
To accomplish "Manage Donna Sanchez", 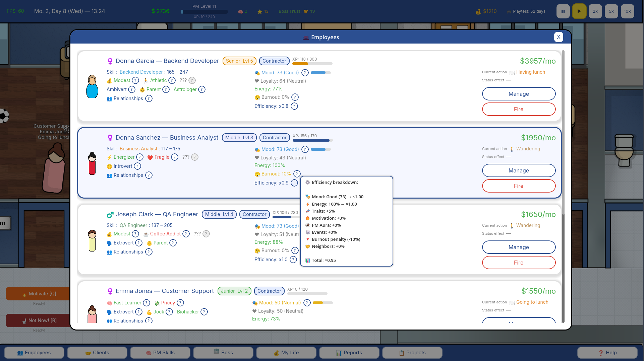I will [519, 170].
